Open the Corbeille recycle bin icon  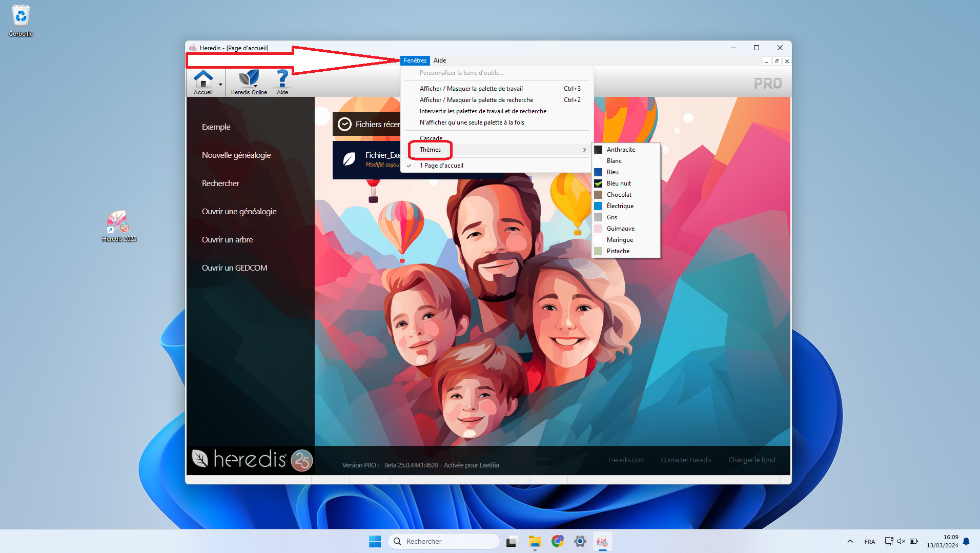point(21,17)
